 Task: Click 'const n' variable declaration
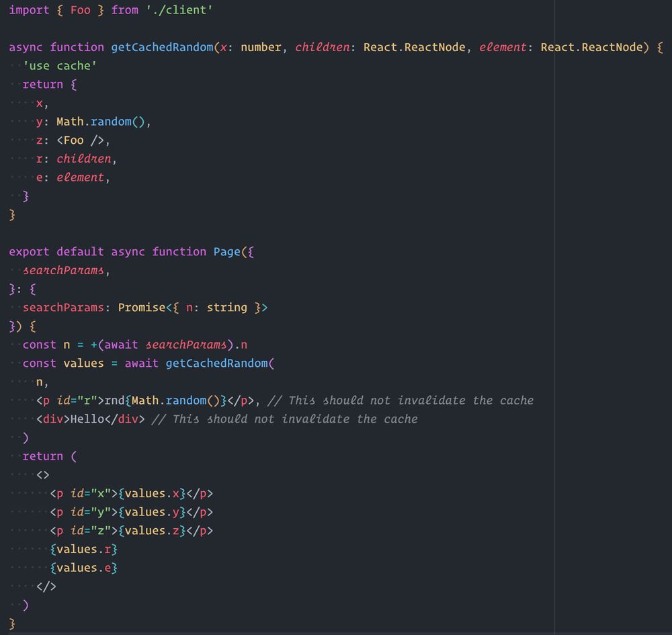pos(46,345)
